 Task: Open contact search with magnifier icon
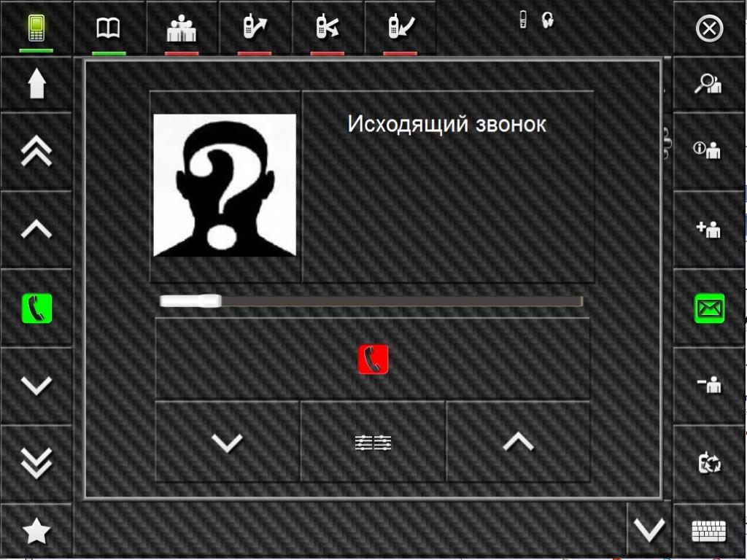click(708, 84)
